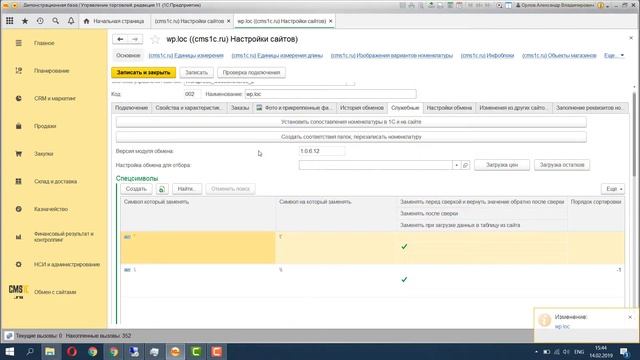Click Загрузка остатков button
This screenshot has height=360, width=640.
(562, 165)
